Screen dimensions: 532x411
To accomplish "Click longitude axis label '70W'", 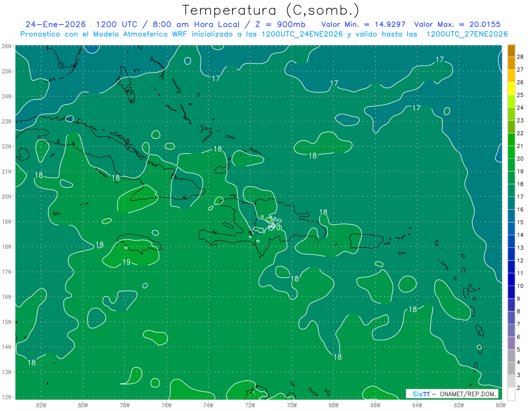I will pyautogui.click(x=292, y=405).
